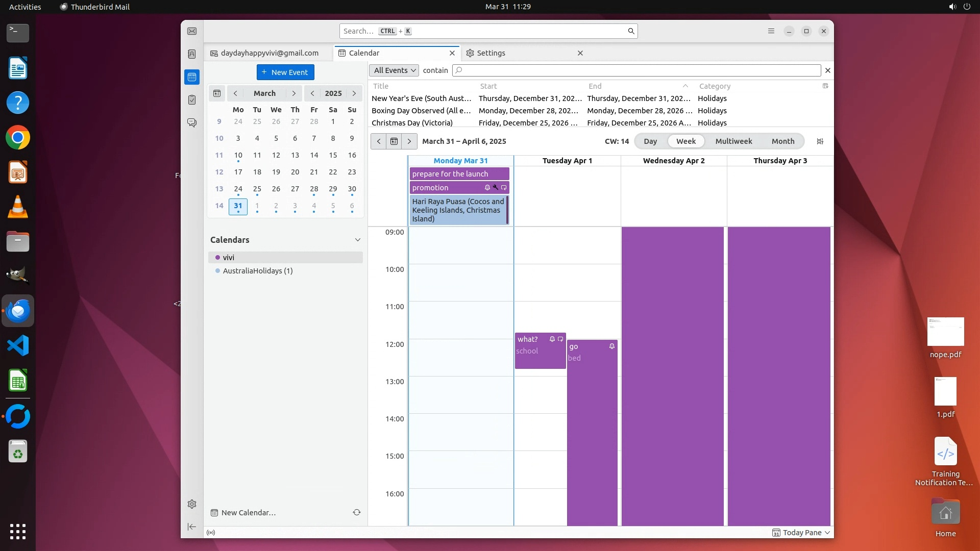The width and height of the screenshot is (980, 551).
Task: Collapse the Calendars section chevron
Action: [357, 240]
